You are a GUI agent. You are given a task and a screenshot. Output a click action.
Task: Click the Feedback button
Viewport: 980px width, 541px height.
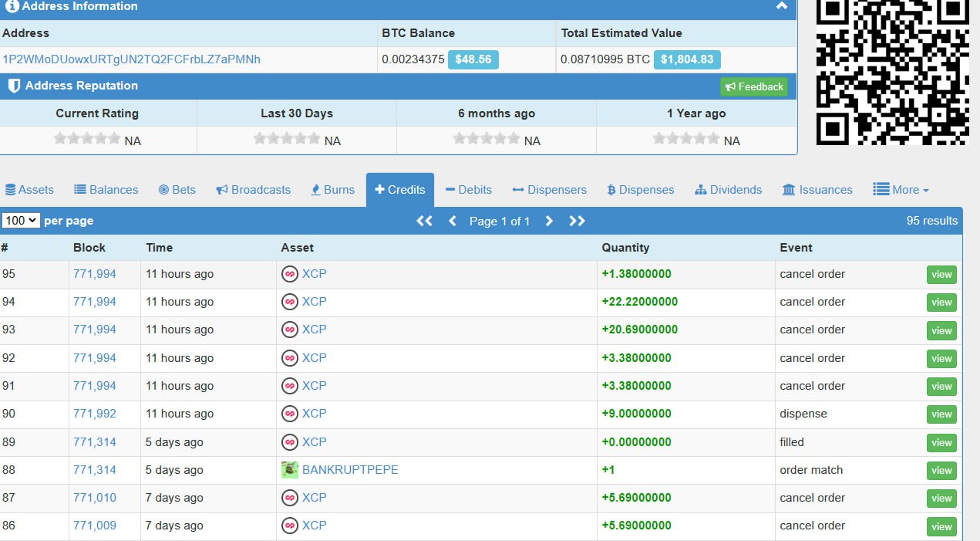(754, 86)
